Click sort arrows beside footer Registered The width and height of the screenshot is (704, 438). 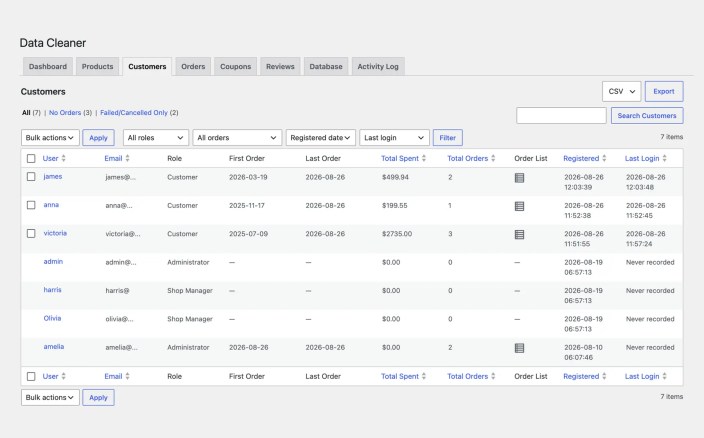pos(604,376)
